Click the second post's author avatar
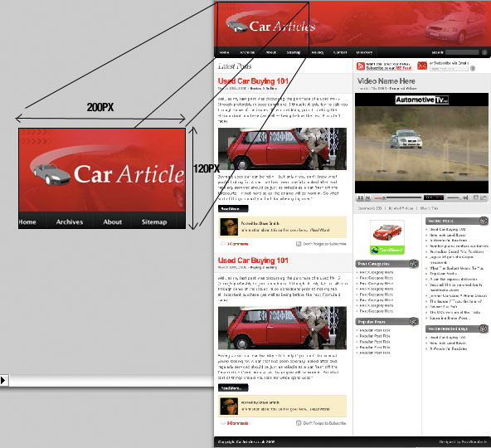491x448 pixels. (x=229, y=407)
